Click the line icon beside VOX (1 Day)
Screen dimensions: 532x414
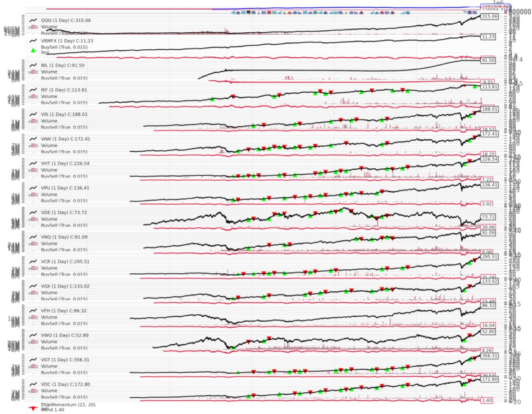(33, 286)
